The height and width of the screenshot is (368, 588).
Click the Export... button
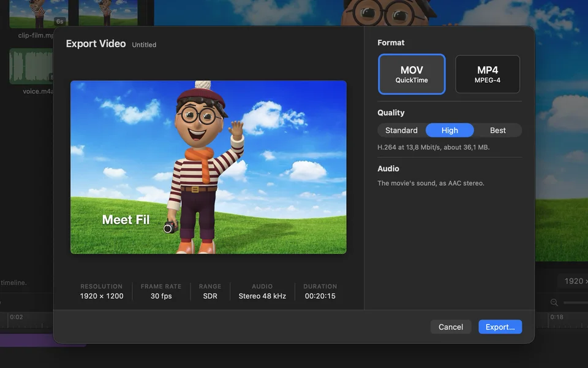point(500,327)
